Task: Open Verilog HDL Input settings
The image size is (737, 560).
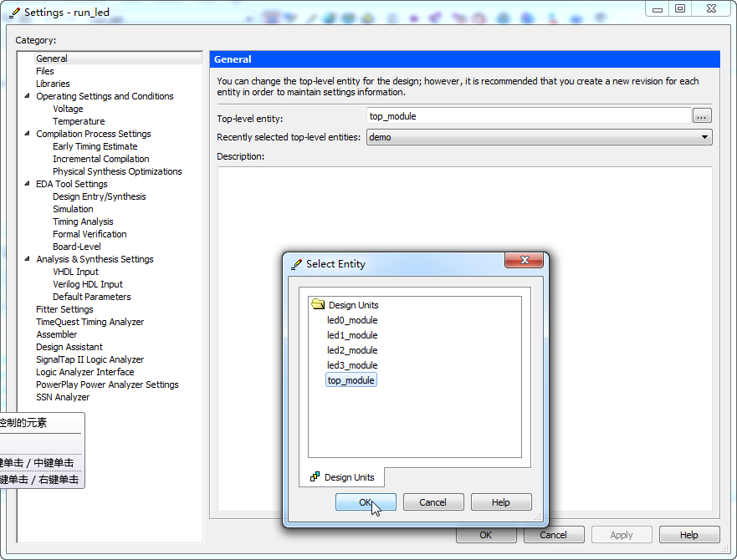Action: pyautogui.click(x=88, y=284)
